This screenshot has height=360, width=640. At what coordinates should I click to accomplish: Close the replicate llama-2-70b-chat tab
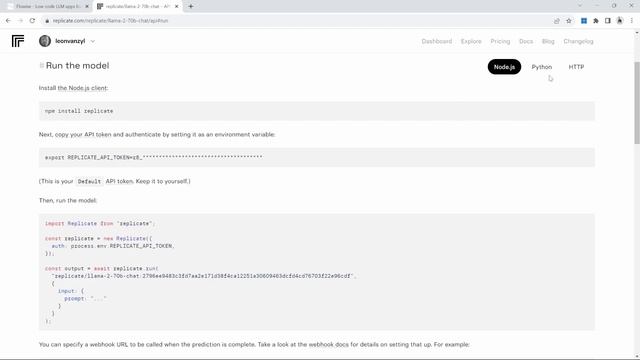click(176, 7)
